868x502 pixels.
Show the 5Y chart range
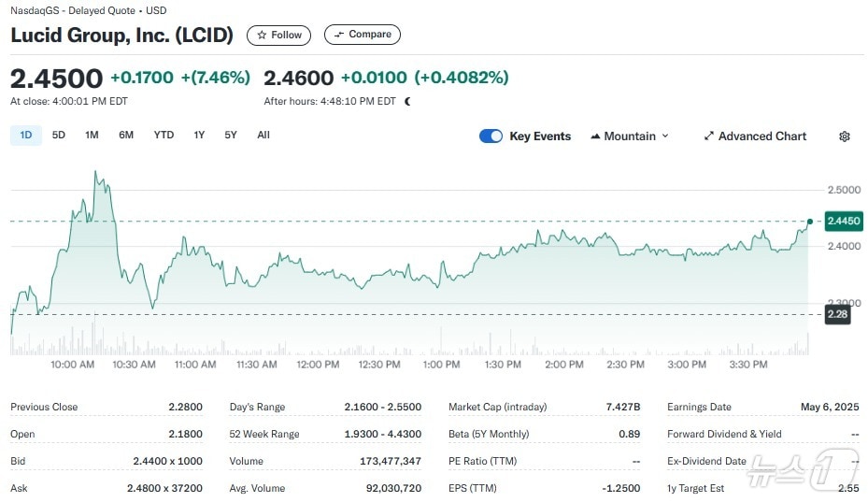(231, 136)
